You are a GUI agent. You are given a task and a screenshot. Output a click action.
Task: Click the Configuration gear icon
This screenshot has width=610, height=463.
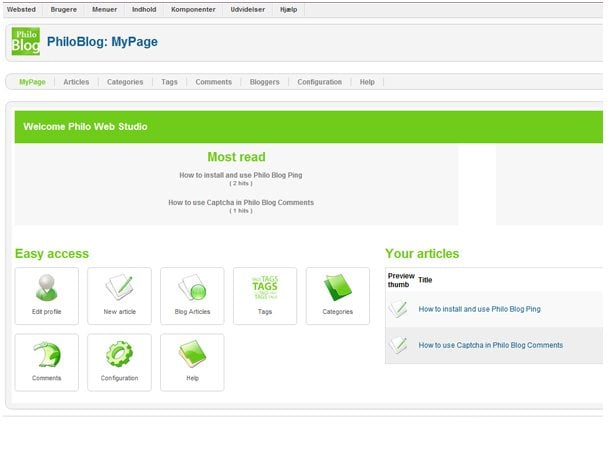tap(119, 358)
